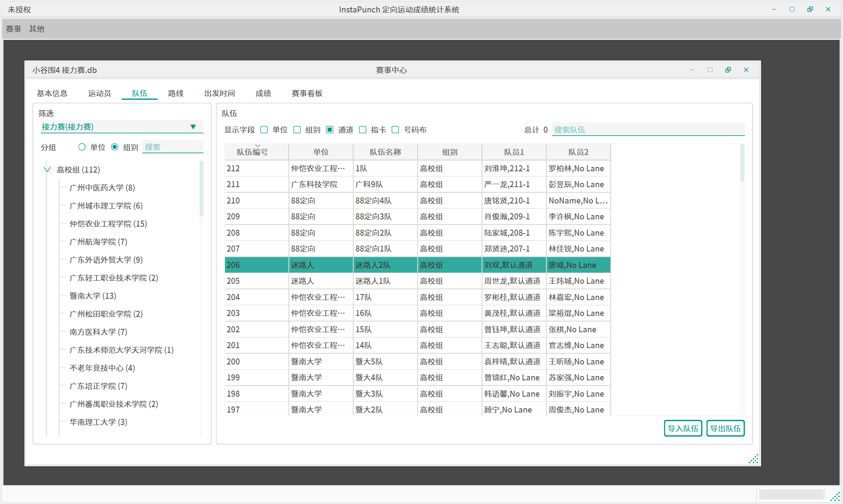843x504 pixels.
Task: Click the 搜索队伍 search field
Action: [x=647, y=130]
